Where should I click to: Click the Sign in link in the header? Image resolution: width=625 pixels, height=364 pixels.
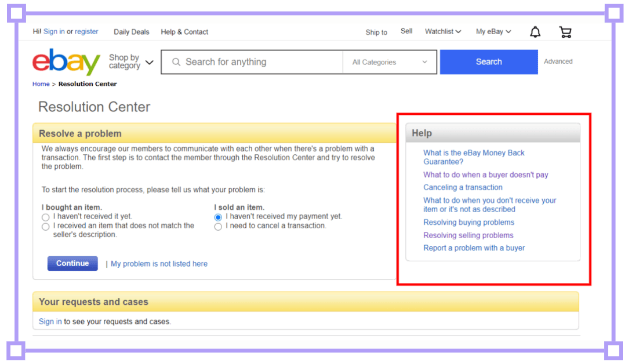tap(54, 31)
